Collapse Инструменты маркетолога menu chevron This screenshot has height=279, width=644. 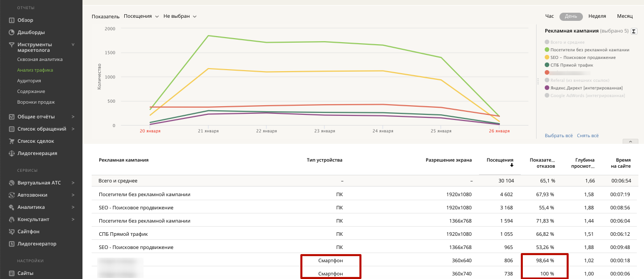tap(73, 45)
